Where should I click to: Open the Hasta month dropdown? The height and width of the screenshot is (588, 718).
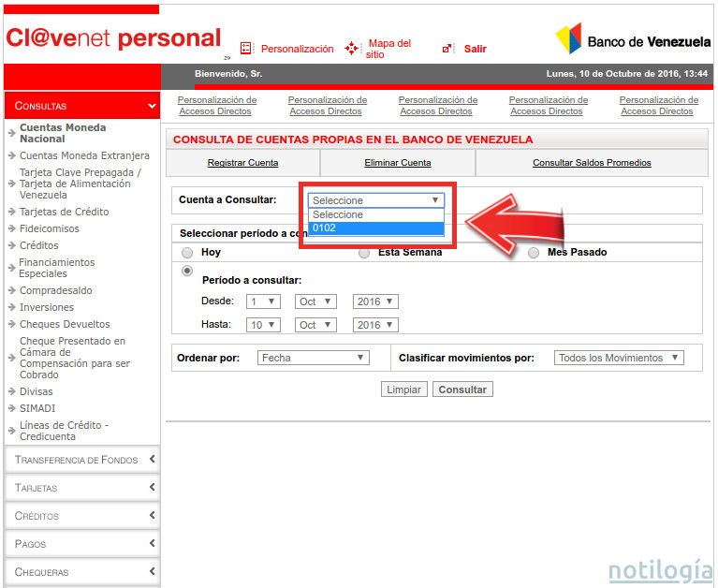pyautogui.click(x=315, y=325)
